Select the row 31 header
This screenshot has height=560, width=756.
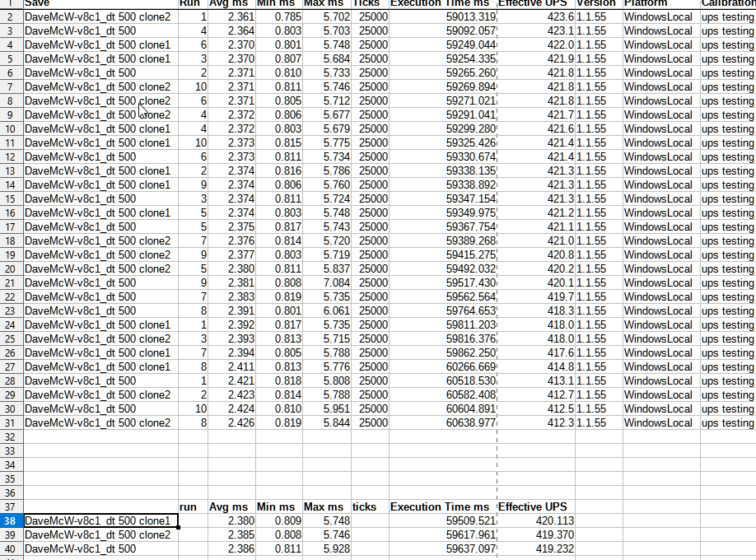tap(11, 422)
